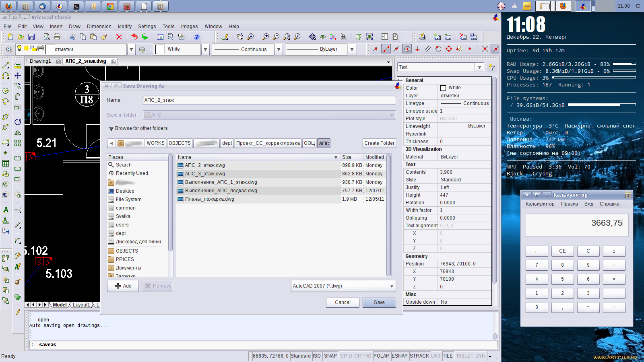The image size is (644, 362).
Task: Click the Print icon in the main toolbar
Action: click(57, 37)
